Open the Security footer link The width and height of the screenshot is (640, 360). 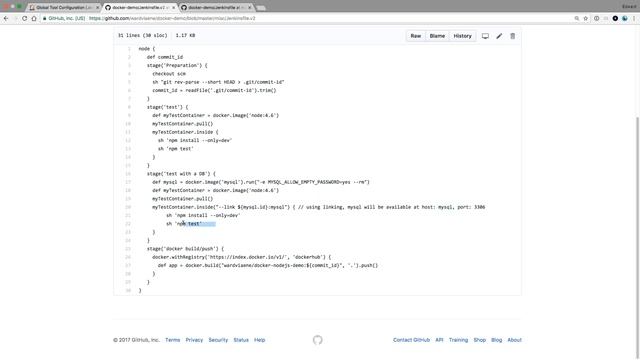tap(218, 340)
